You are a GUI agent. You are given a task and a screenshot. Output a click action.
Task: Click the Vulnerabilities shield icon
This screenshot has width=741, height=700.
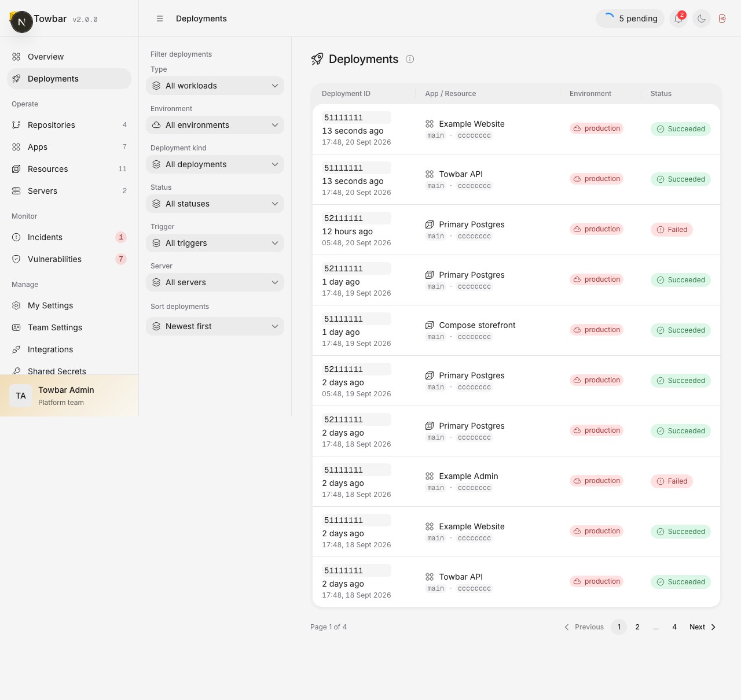(x=16, y=259)
